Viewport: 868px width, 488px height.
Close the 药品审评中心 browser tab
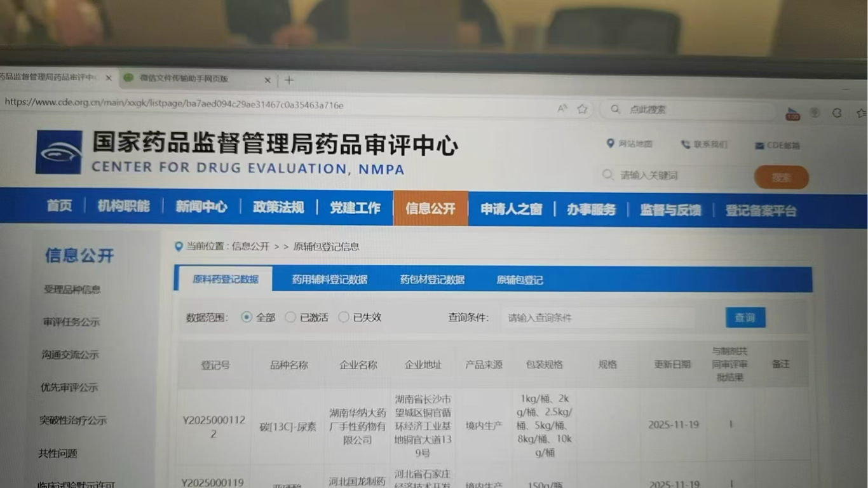pyautogui.click(x=109, y=78)
